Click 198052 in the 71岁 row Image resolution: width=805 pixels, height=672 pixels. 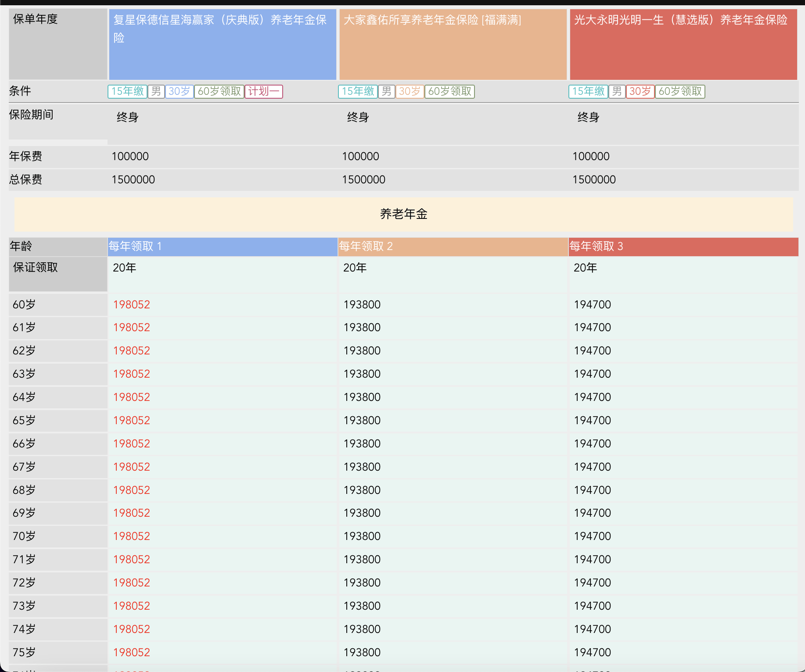tap(132, 560)
